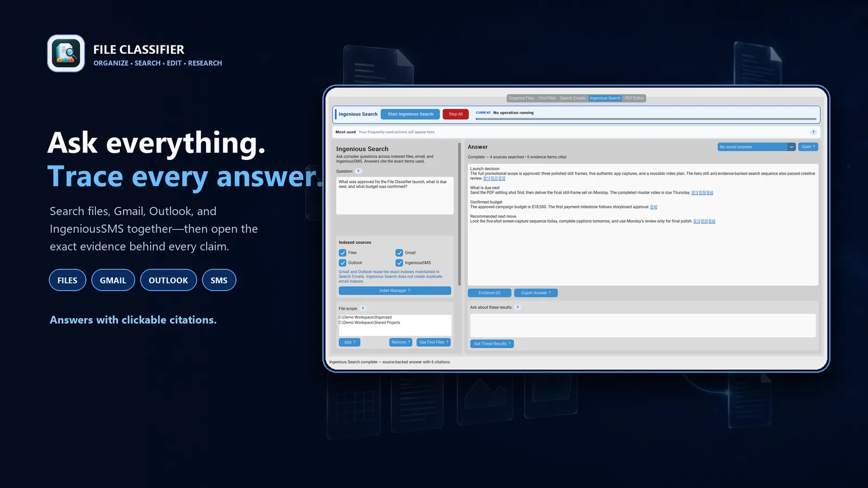Open citation E1 in Recommended next move
Viewport: 868px width, 488px height.
[x=697, y=221]
